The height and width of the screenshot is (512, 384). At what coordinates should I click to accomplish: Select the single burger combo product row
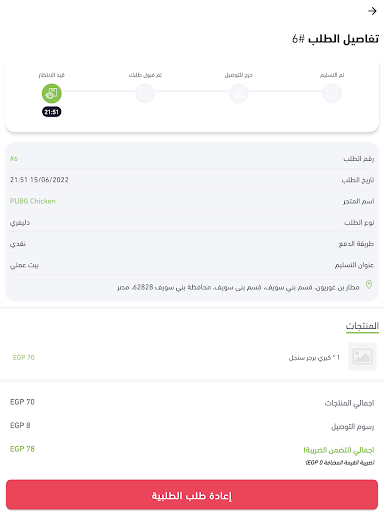pos(192,357)
